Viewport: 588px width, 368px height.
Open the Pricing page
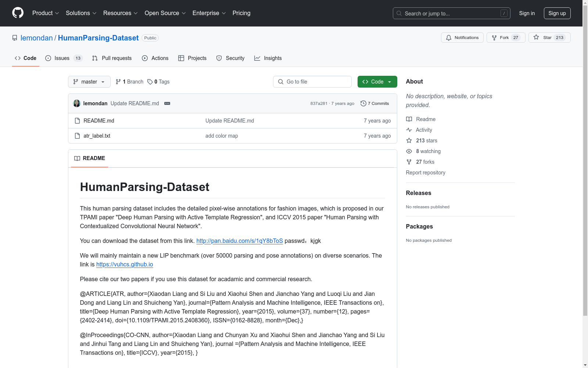(241, 13)
